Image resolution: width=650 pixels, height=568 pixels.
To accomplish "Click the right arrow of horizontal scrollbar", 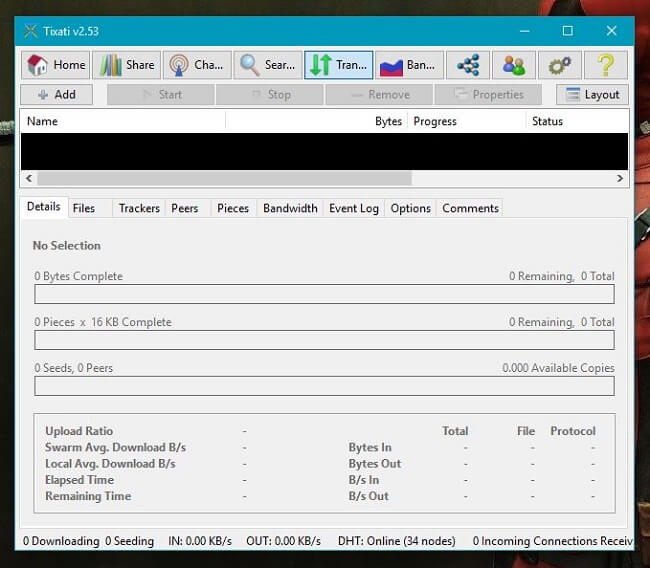I will coord(620,178).
